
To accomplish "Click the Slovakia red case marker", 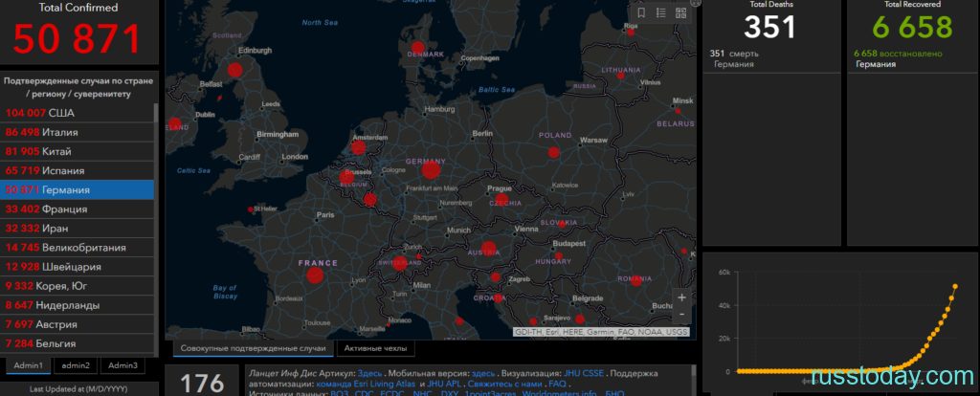I will point(561,224).
